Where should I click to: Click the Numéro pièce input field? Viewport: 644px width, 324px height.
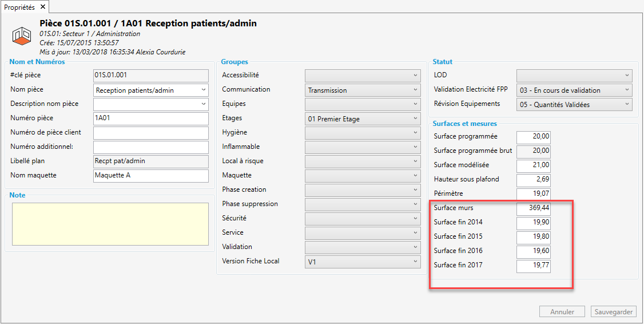pos(150,118)
